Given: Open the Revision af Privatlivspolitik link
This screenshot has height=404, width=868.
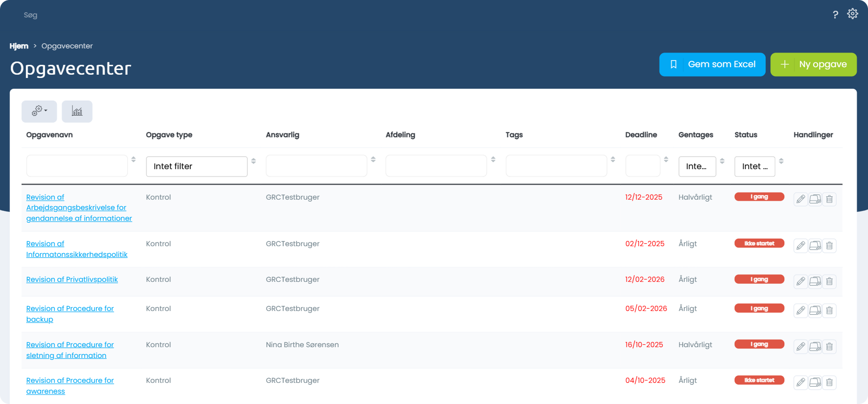Looking at the screenshot, I should [72, 280].
